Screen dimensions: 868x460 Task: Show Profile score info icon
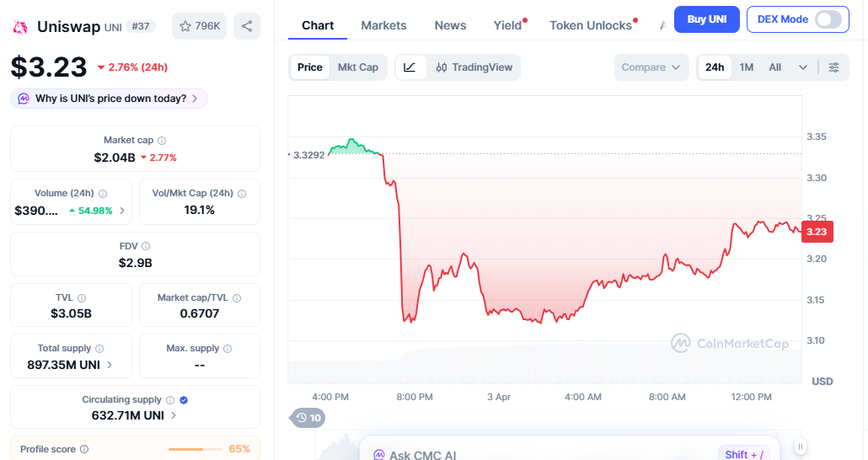pos(84,449)
